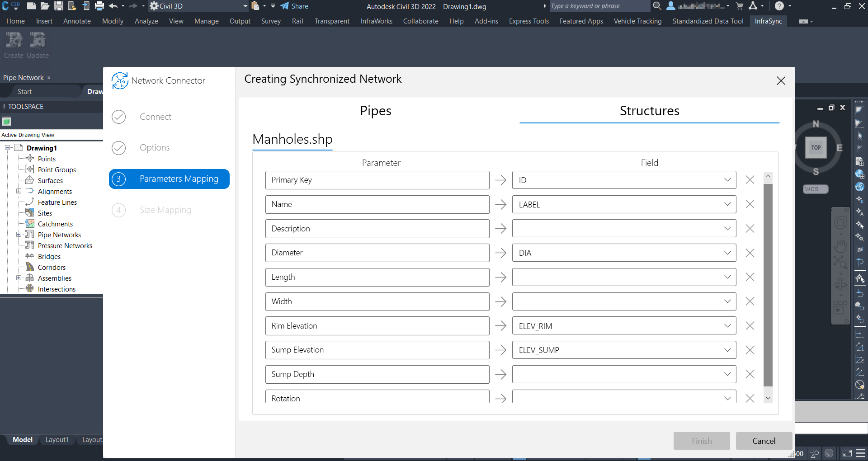
Task: Expand the Pipe Networks tree node
Action: click(x=19, y=235)
